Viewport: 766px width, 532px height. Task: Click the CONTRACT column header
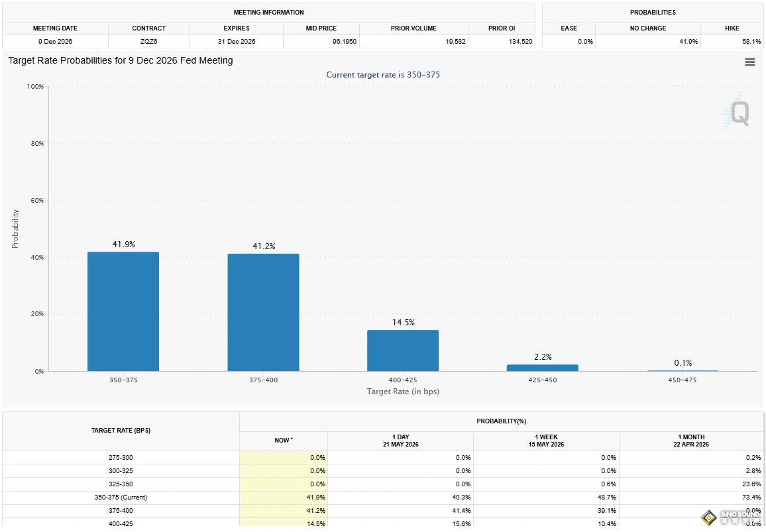(x=149, y=28)
